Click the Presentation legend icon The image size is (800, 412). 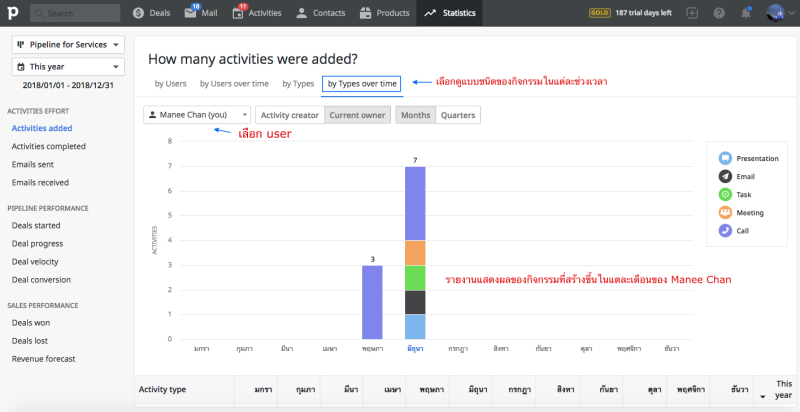[x=725, y=159]
